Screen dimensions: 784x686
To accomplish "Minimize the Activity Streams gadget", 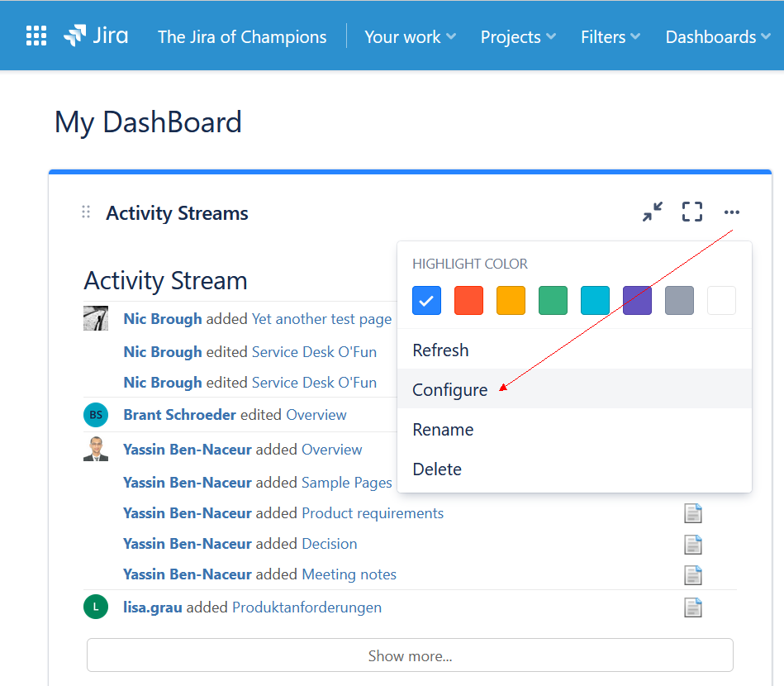I will pos(653,212).
